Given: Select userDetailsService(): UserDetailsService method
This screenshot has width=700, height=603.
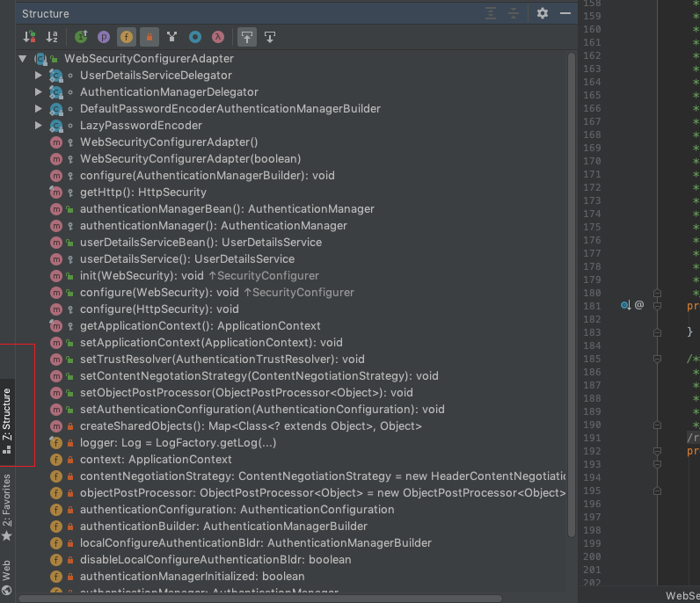Looking at the screenshot, I should pos(187,259).
